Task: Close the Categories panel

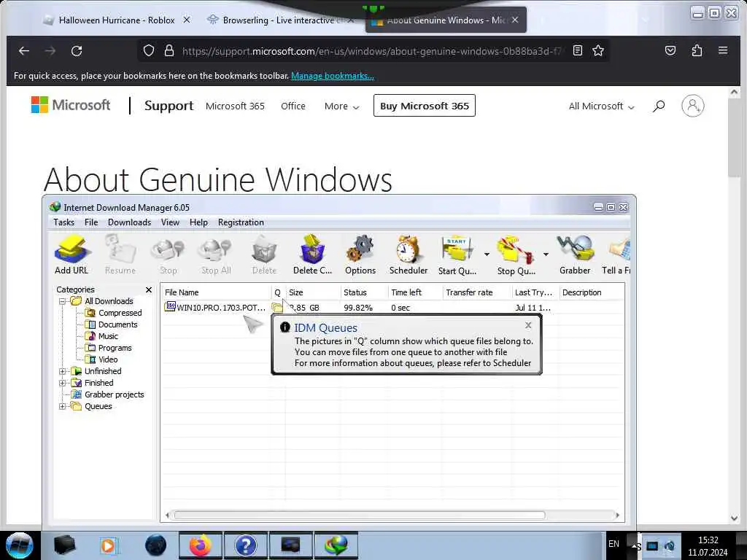Action: tap(149, 289)
